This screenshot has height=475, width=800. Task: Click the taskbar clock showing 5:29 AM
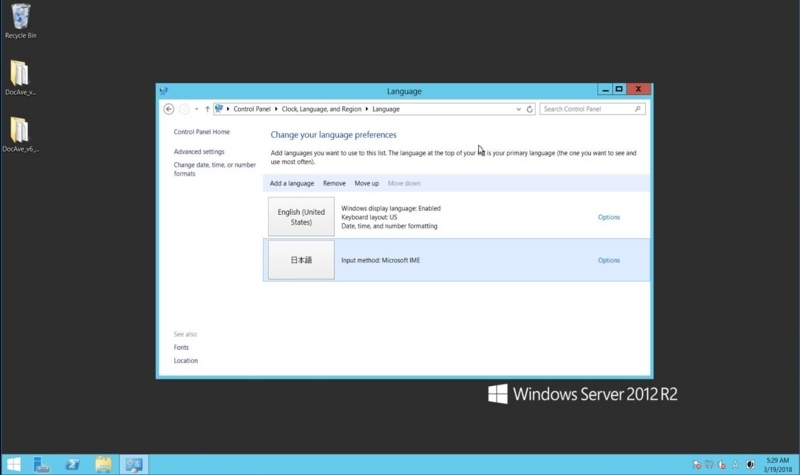pyautogui.click(x=778, y=464)
